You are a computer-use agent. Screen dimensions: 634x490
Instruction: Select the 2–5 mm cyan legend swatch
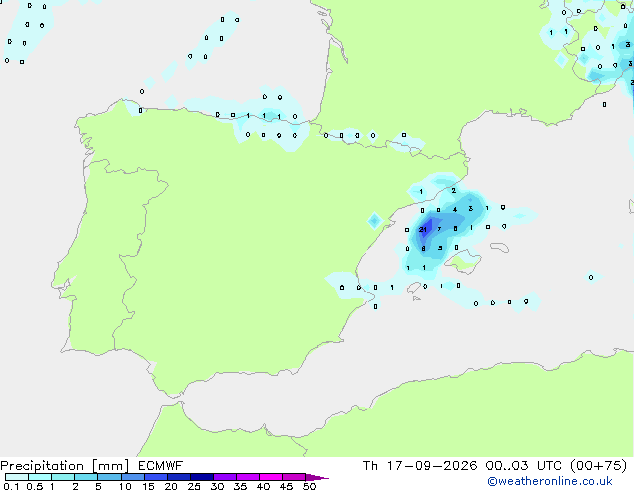[x=86, y=477]
